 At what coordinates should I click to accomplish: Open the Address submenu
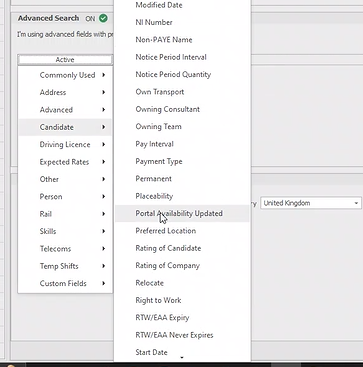66,92
